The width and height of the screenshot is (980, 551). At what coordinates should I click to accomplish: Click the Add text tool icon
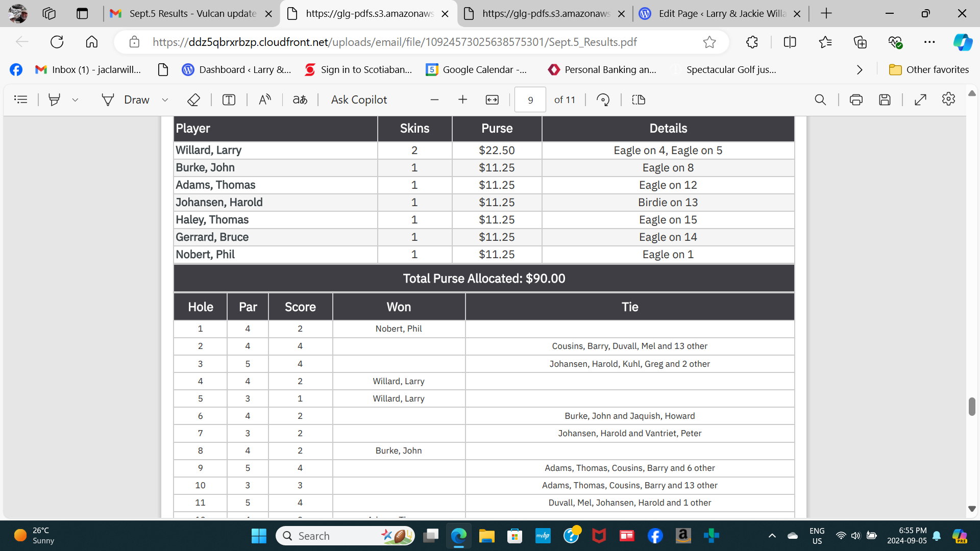point(229,99)
